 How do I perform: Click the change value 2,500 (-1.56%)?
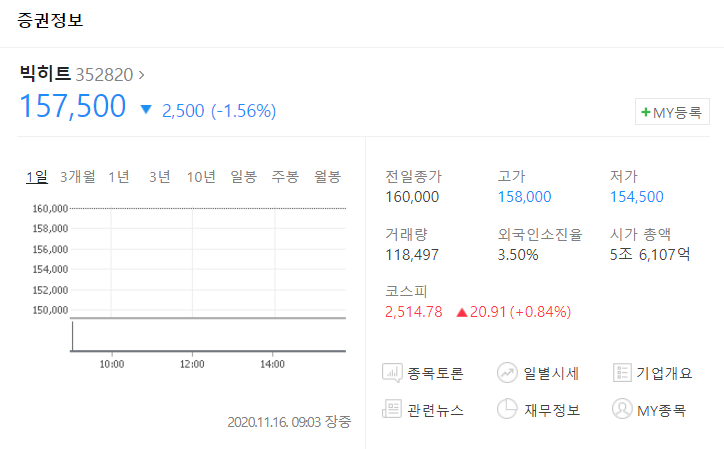pos(219,111)
